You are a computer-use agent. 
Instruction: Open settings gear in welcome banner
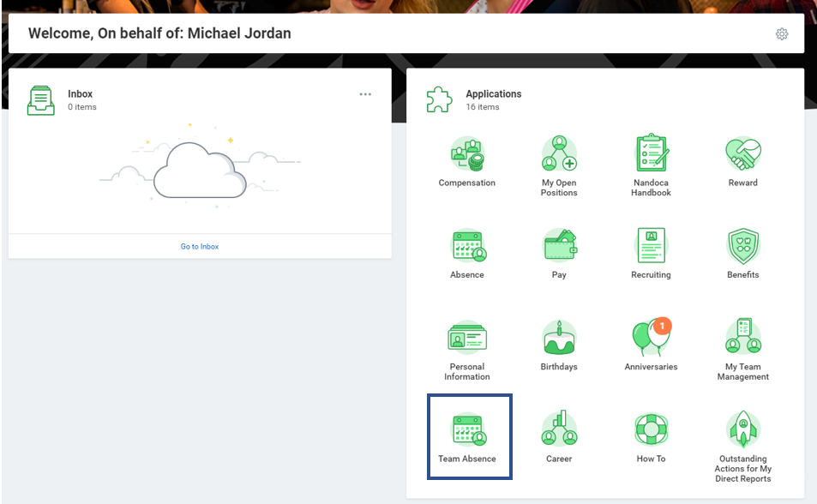click(781, 34)
